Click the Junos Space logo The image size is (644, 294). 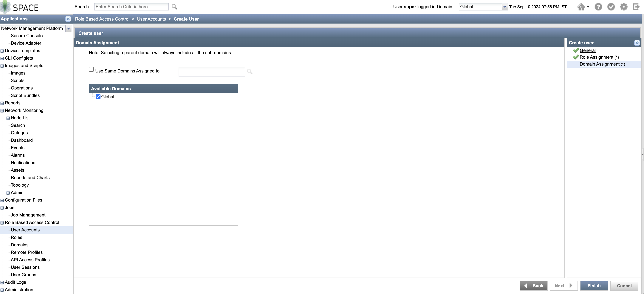pyautogui.click(x=19, y=7)
